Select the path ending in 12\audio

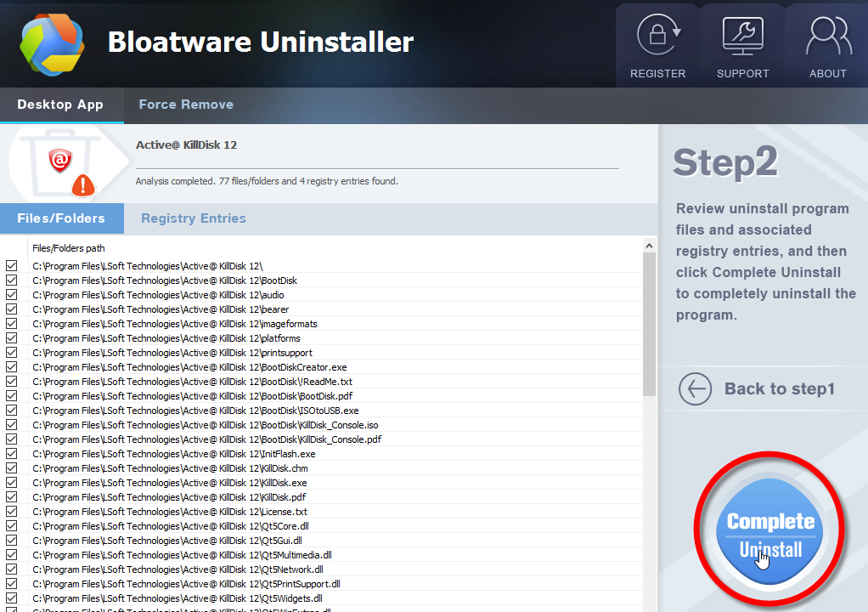click(x=158, y=295)
